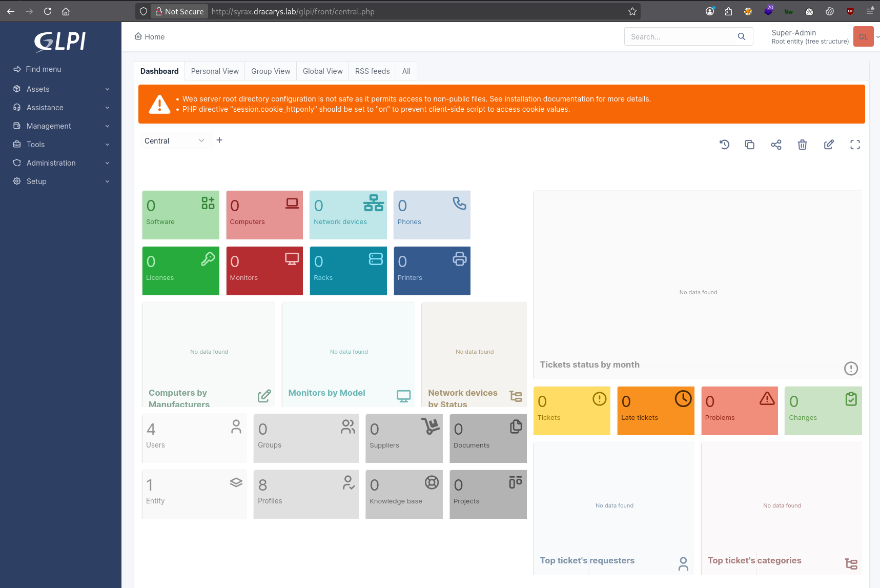Viewport: 880px width, 588px height.
Task: Open the Racks card
Action: click(349, 271)
